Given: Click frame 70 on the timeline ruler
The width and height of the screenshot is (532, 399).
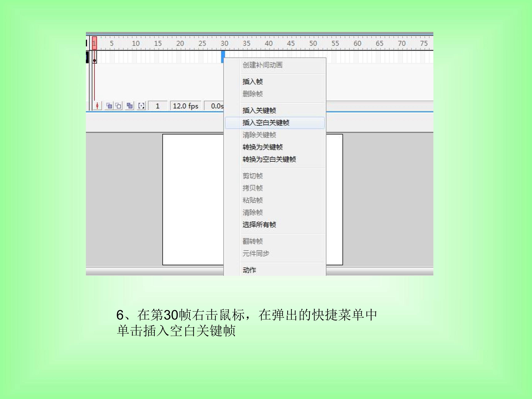Looking at the screenshot, I should 401,44.
